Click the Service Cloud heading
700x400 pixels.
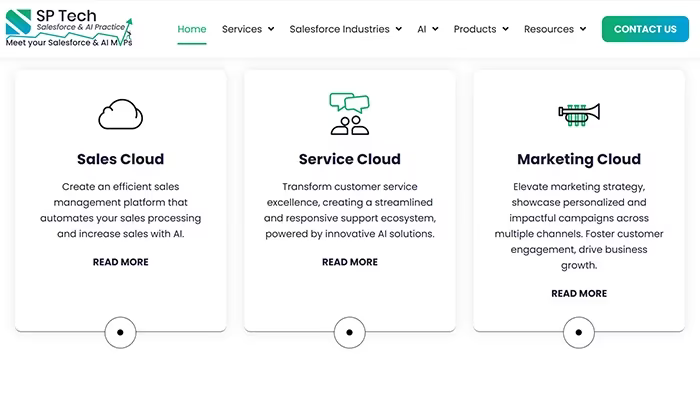point(350,159)
